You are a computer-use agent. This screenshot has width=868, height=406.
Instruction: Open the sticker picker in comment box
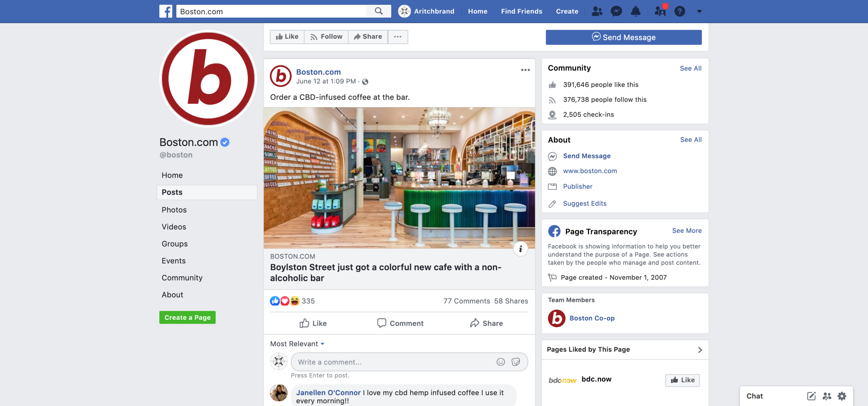(x=516, y=362)
